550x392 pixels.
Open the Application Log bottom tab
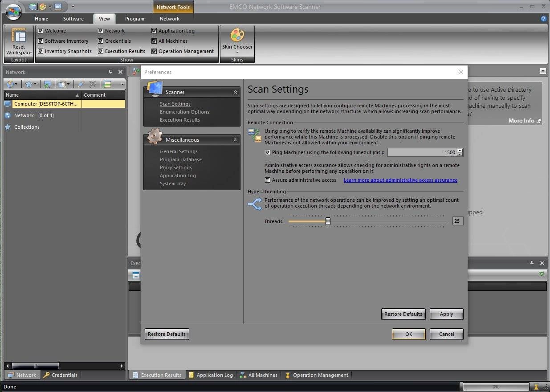(x=210, y=375)
